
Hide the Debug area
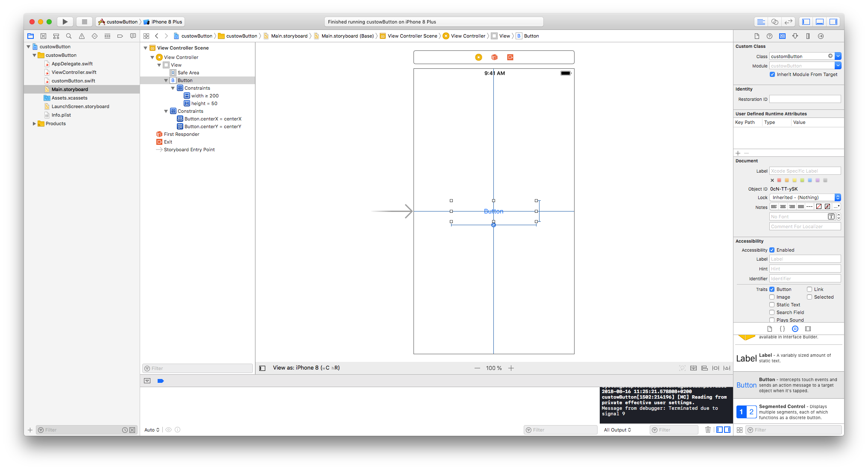pos(820,22)
